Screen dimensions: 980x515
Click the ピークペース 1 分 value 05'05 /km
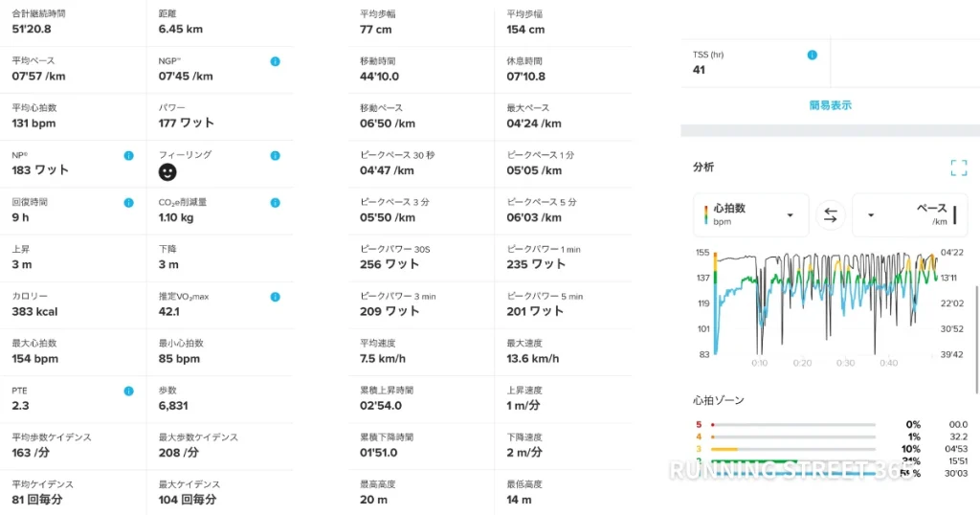click(x=534, y=170)
